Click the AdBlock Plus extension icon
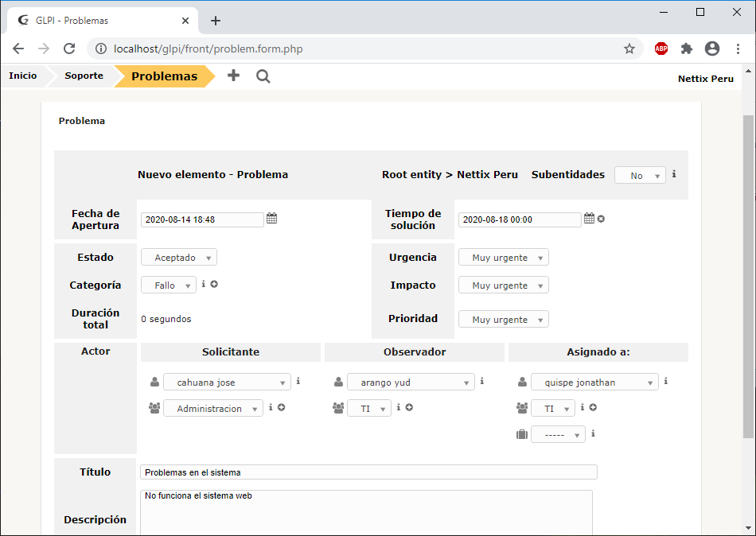Viewport: 756px width, 536px height. [x=661, y=49]
